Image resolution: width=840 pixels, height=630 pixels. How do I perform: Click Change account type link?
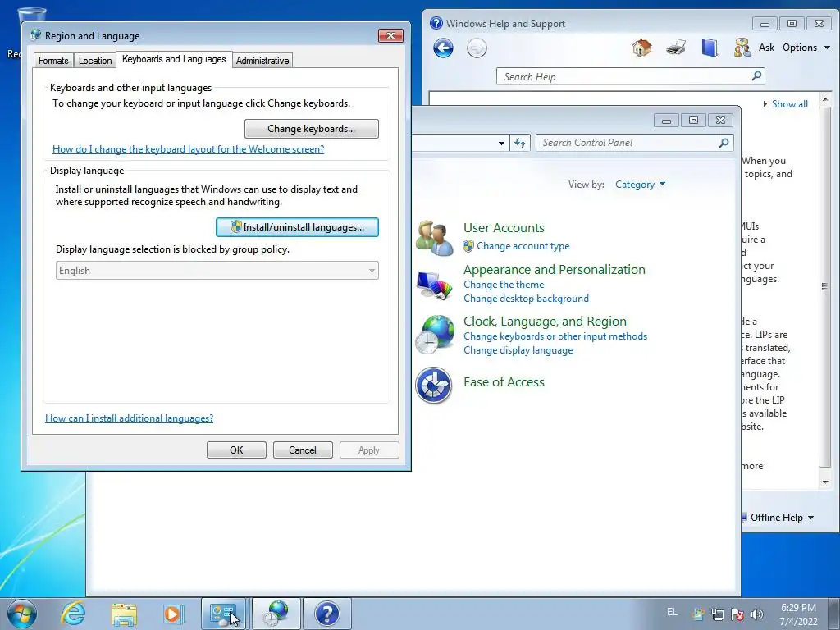coord(523,246)
